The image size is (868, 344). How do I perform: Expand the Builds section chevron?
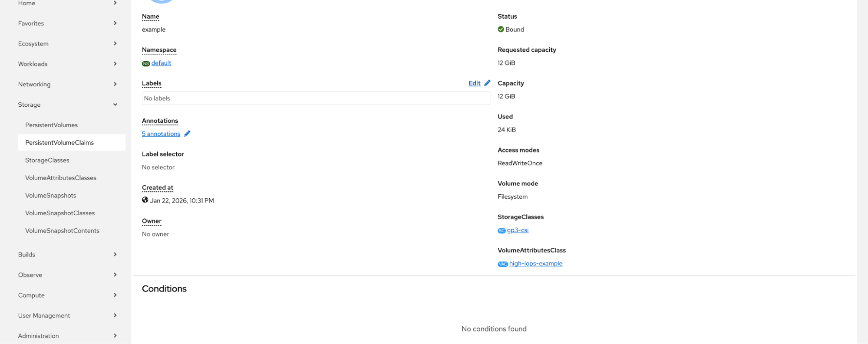[x=115, y=254]
